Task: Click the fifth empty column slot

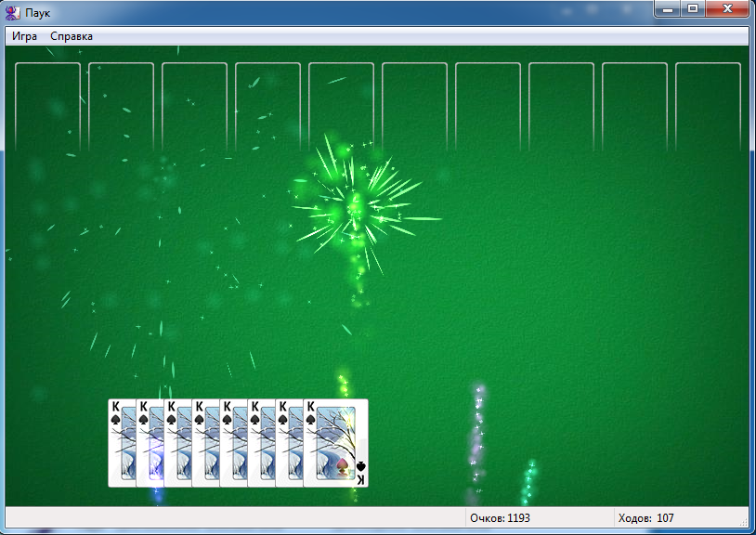Action: 342,107
